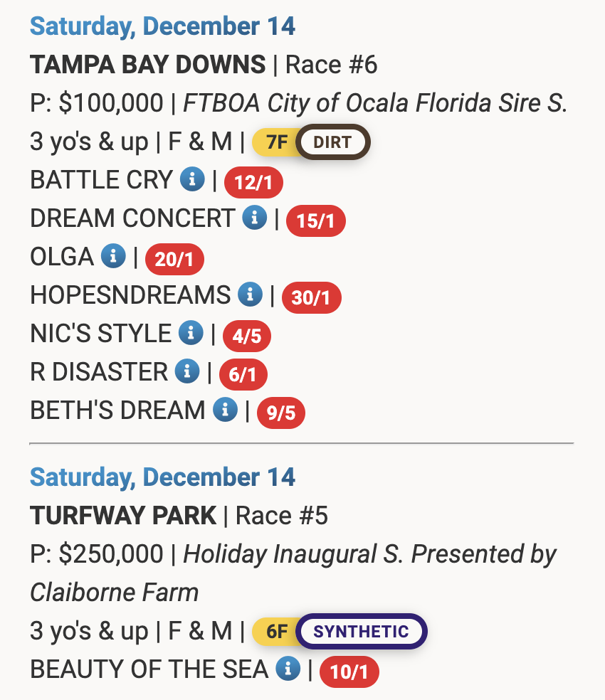605x700 pixels.
Task: Show info for HOPESNDREAMS
Action: point(250,295)
